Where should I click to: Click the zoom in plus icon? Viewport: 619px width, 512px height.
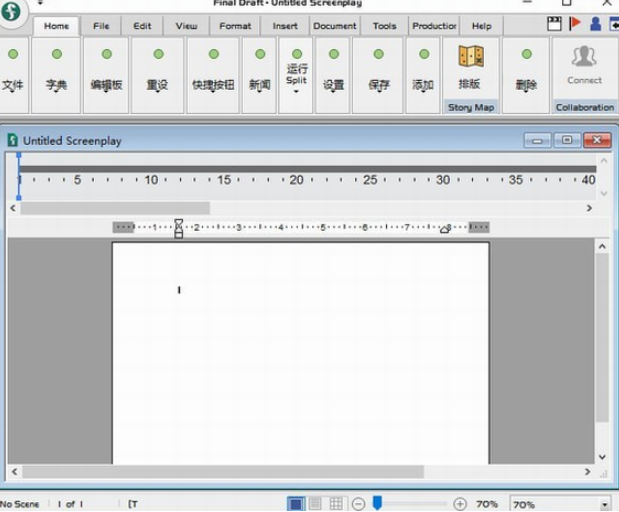click(460, 504)
